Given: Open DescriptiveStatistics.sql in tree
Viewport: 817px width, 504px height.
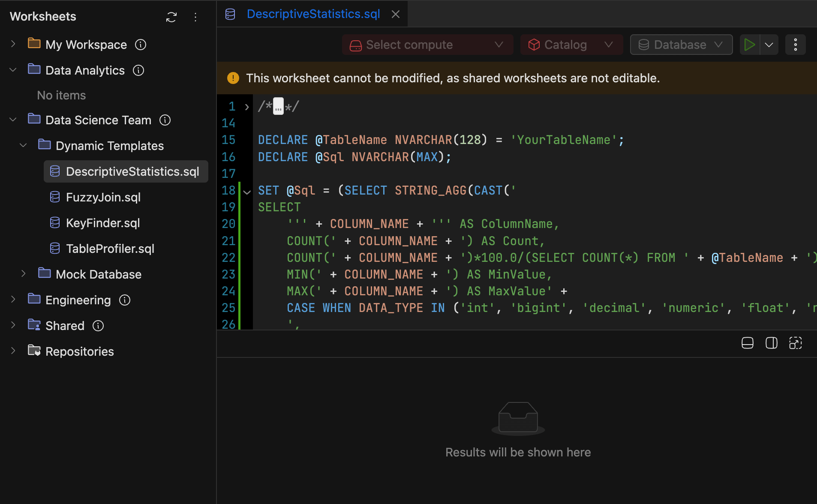Looking at the screenshot, I should click(x=126, y=171).
